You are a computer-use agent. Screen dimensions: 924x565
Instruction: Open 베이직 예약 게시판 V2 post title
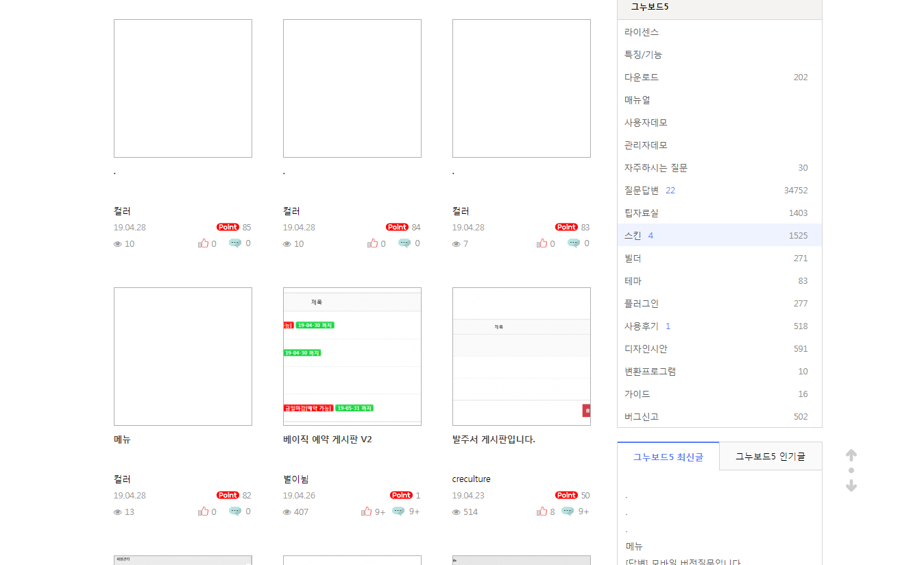(x=327, y=440)
